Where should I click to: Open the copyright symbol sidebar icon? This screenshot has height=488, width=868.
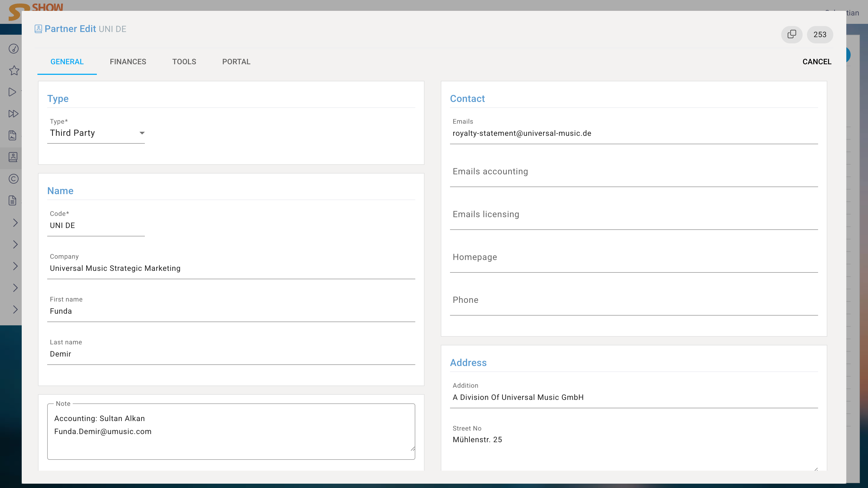[x=14, y=179]
